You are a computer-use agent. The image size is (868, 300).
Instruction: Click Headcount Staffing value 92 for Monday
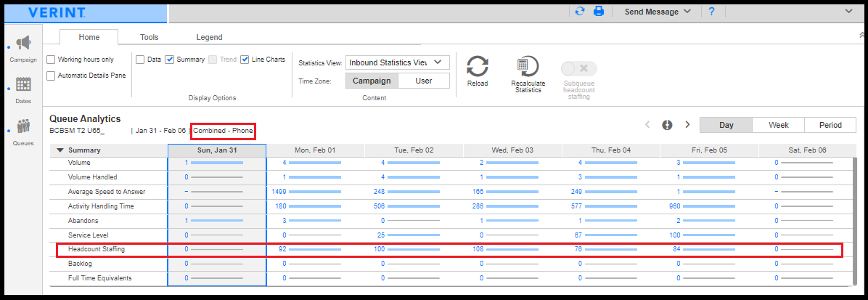[281, 250]
